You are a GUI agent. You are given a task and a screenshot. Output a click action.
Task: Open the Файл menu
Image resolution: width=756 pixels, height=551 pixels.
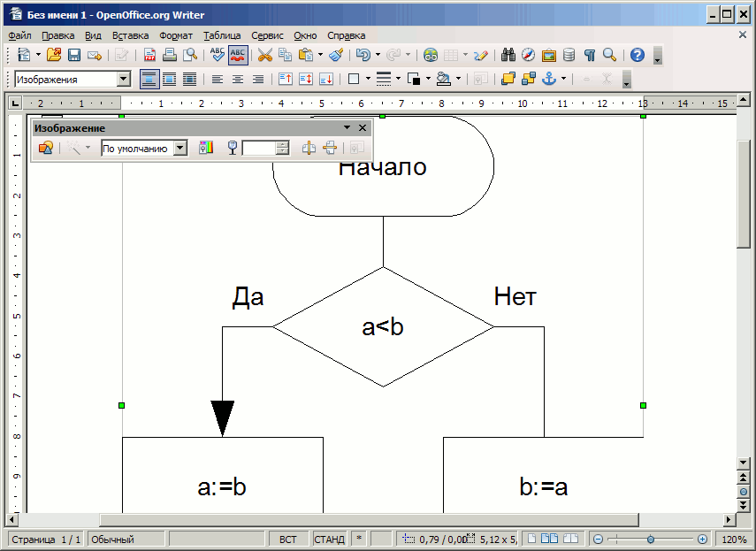tap(19, 35)
